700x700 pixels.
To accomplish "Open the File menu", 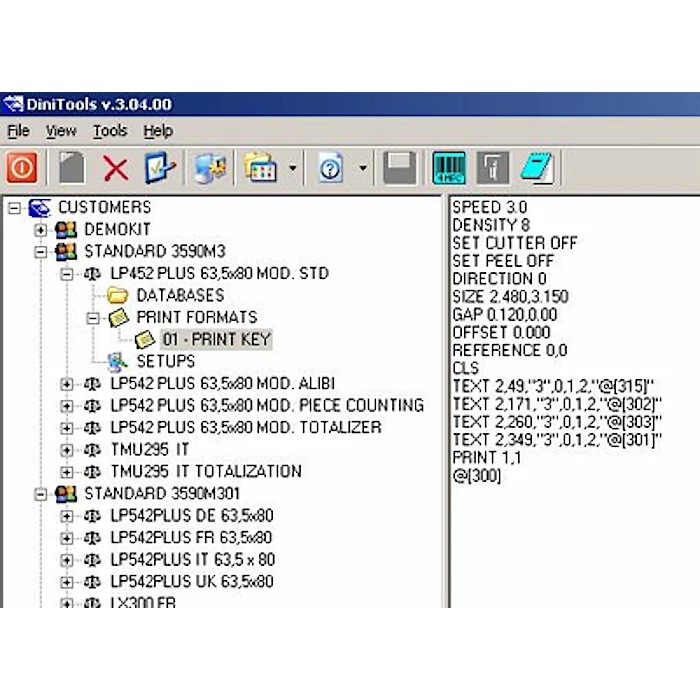I will click(x=18, y=131).
